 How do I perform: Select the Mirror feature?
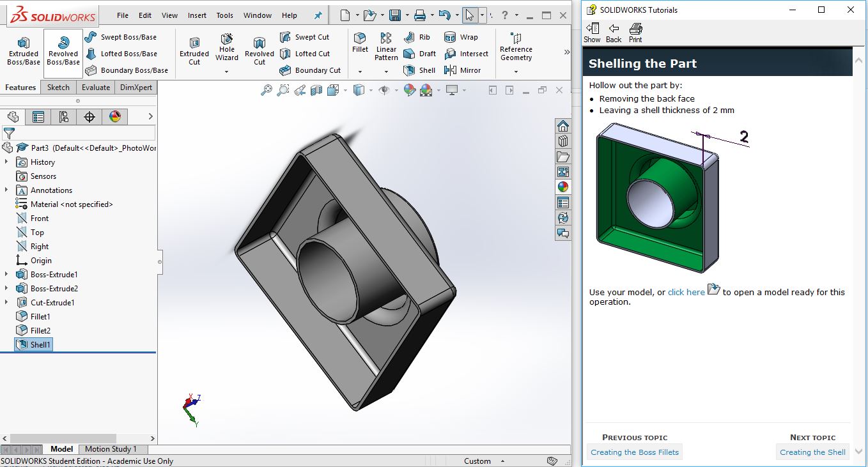click(463, 70)
